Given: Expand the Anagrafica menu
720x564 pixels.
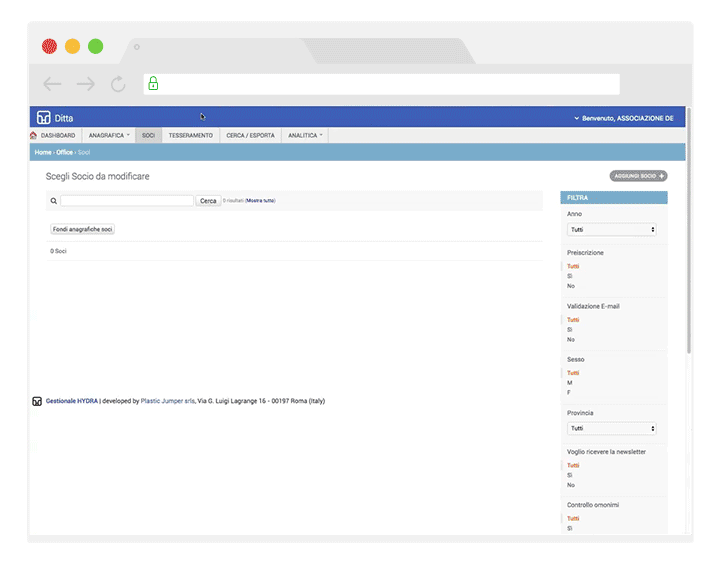Looking at the screenshot, I should [x=108, y=135].
